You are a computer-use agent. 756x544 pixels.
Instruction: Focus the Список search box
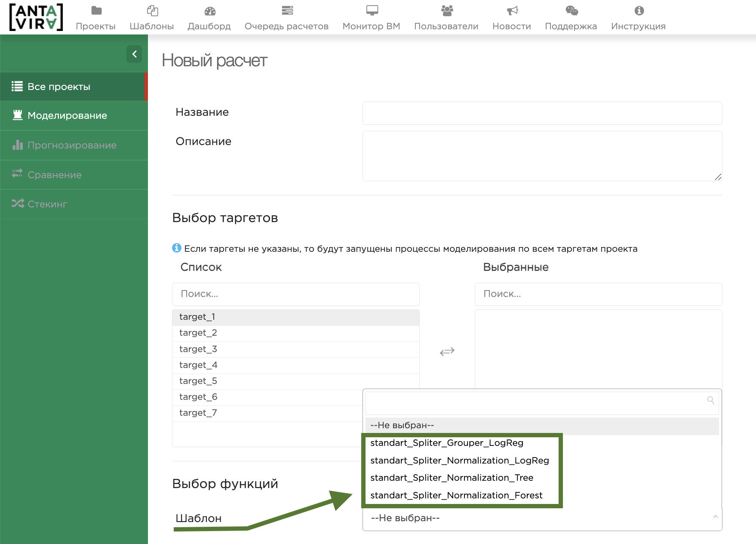[295, 294]
